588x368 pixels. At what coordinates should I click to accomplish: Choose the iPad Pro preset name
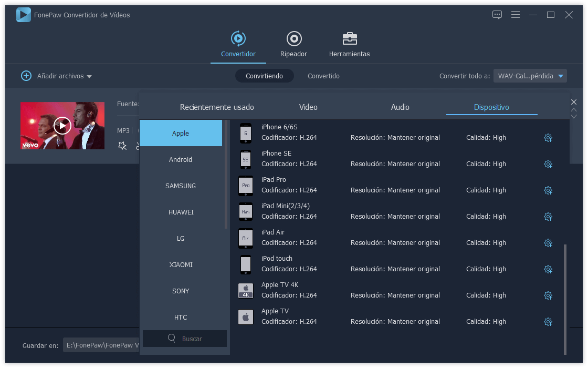[274, 179]
